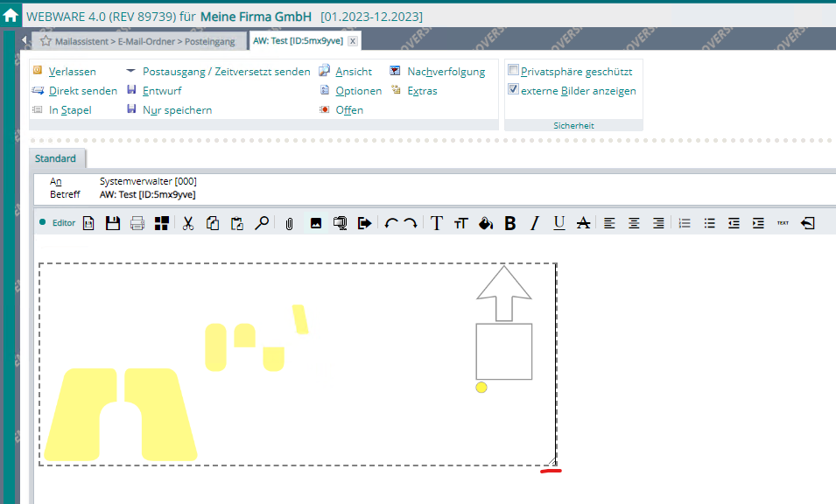Screen dimensions: 836x504
Task: Click the save disk icon in editor toolbar
Action: point(113,223)
